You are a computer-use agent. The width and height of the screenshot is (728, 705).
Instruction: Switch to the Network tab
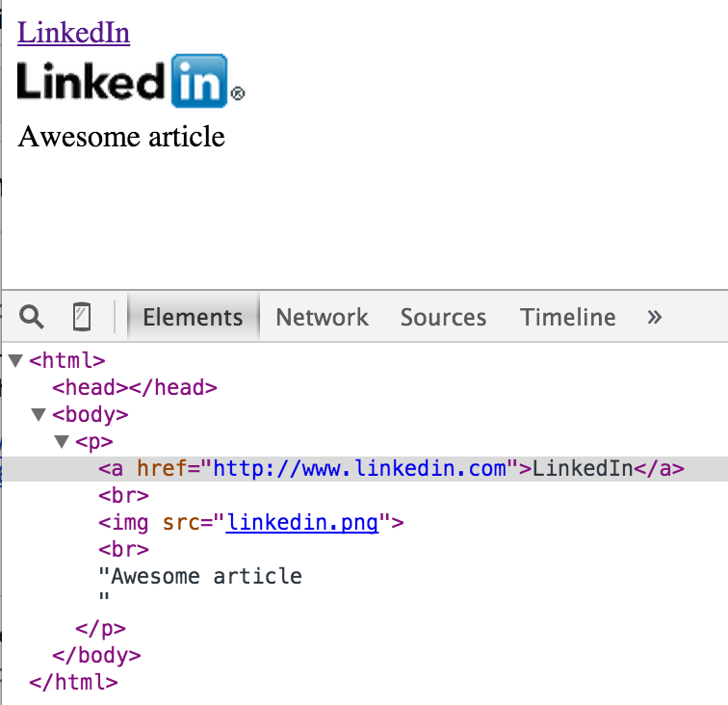(322, 317)
